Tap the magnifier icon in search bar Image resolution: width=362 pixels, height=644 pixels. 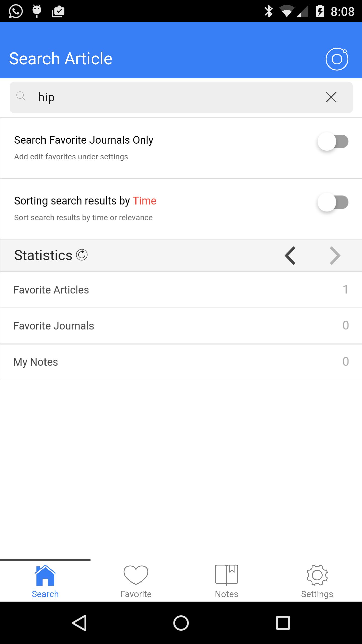[21, 96]
